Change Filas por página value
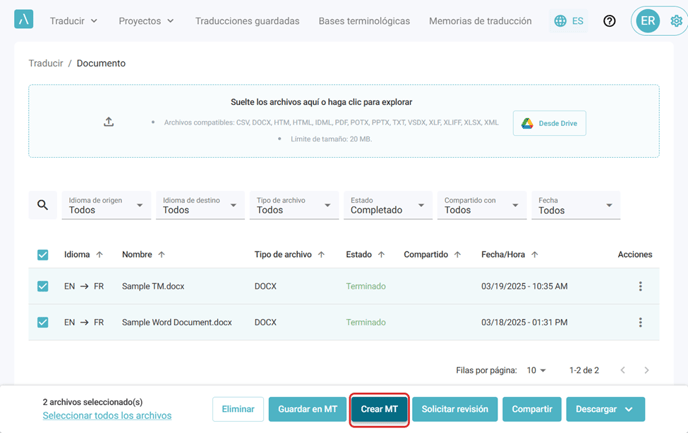 [x=536, y=370]
